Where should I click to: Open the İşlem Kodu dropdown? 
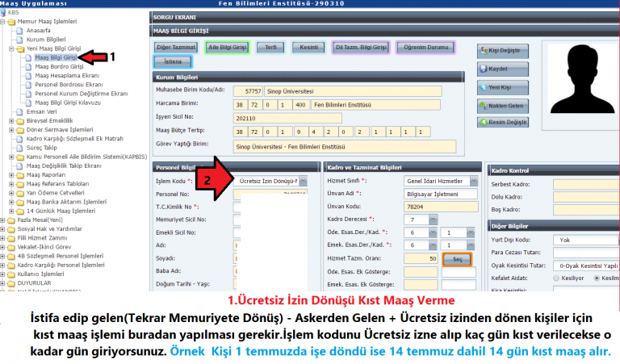[303, 181]
